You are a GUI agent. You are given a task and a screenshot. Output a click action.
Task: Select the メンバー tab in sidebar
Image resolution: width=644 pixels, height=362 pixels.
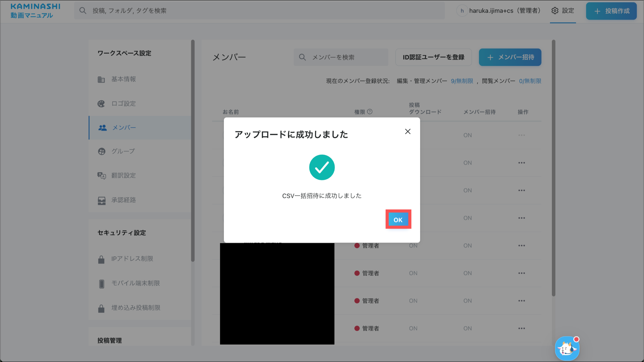124,128
